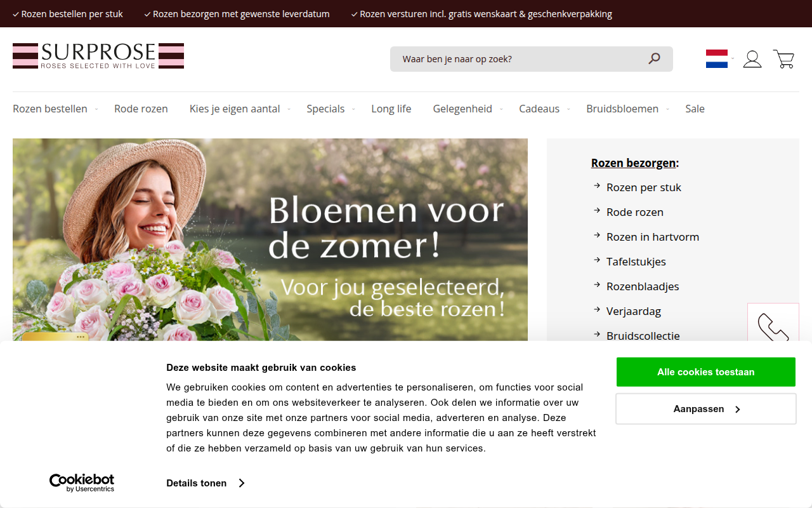Open the Rode rozen menu item
Screen dimensions: 812x508
tap(141, 109)
